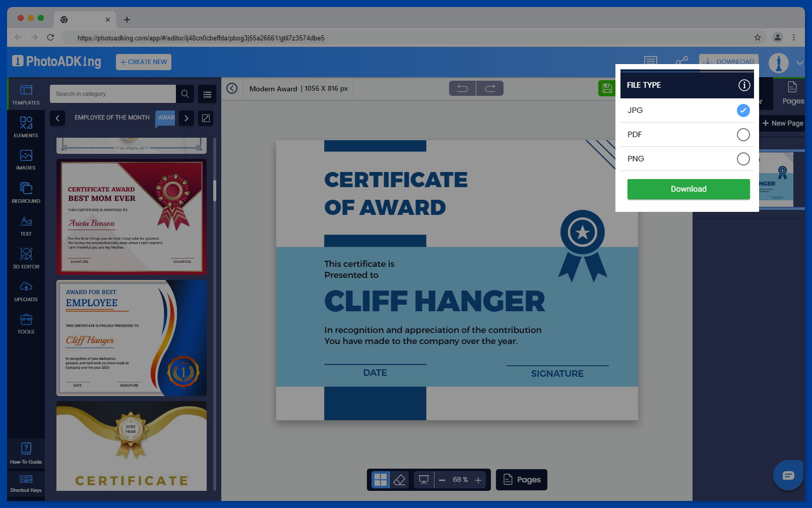This screenshot has height=508, width=812.
Task: Expand the account dropdown arrow top right
Action: tap(799, 63)
